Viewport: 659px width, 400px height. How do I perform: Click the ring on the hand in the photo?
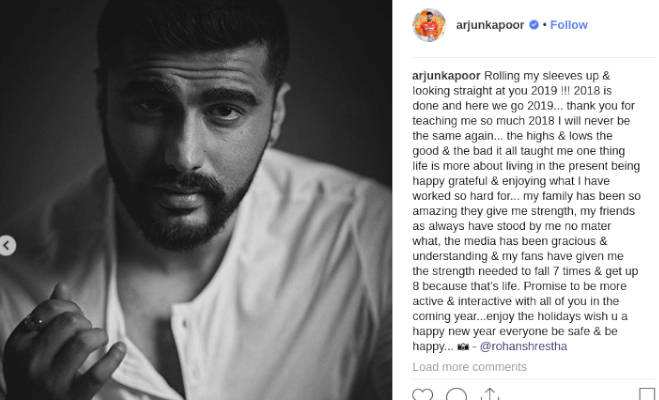pyautogui.click(x=34, y=321)
